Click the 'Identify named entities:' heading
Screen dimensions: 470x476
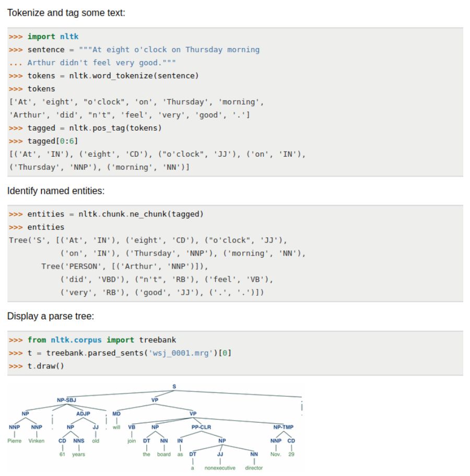56,191
